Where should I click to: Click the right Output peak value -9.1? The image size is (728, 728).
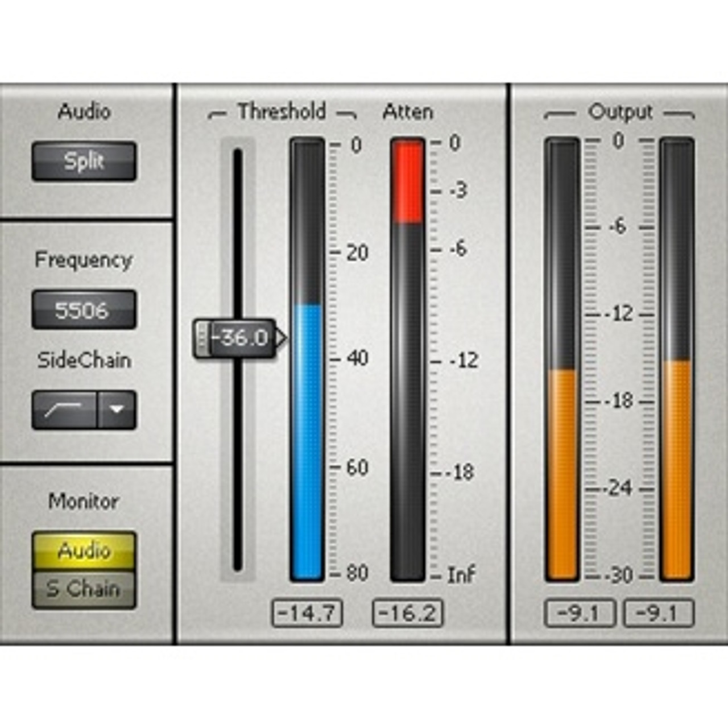[x=659, y=613]
